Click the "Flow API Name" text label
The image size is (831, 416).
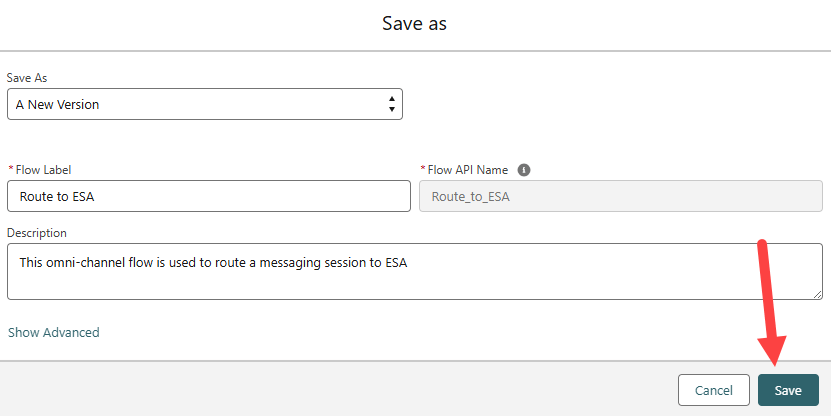pyautogui.click(x=469, y=170)
